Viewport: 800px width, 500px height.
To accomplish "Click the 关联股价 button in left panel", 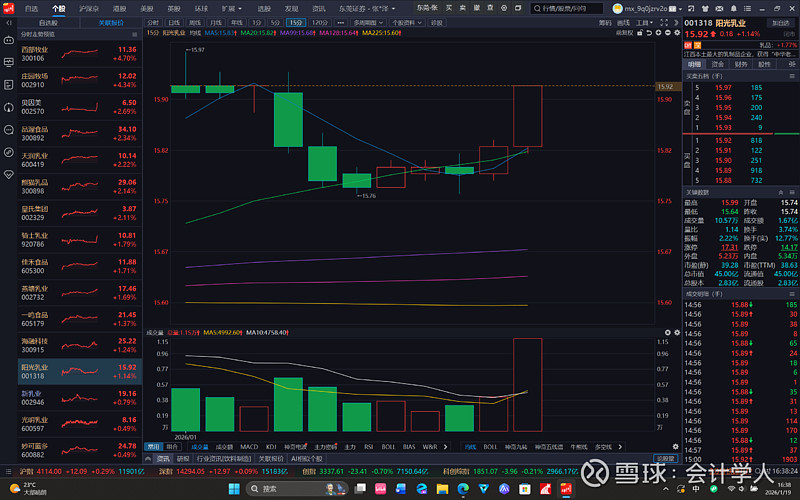I will click(110, 21).
